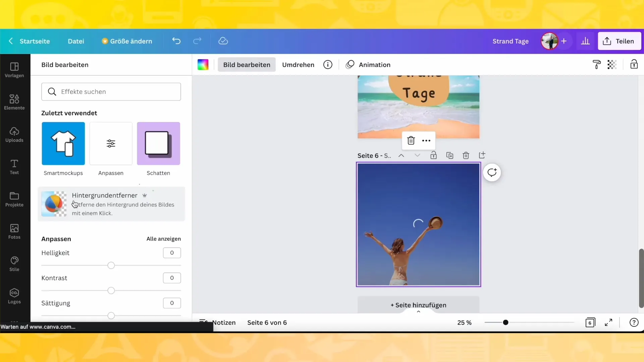This screenshot has width=644, height=362.
Task: Click the Vorlagen (Templates) sidebar icon
Action: (x=14, y=69)
